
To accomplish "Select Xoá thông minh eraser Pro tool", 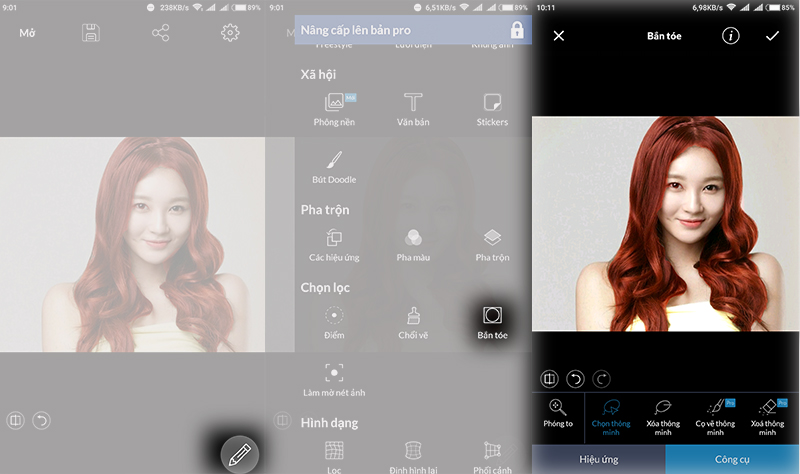I will (x=767, y=418).
